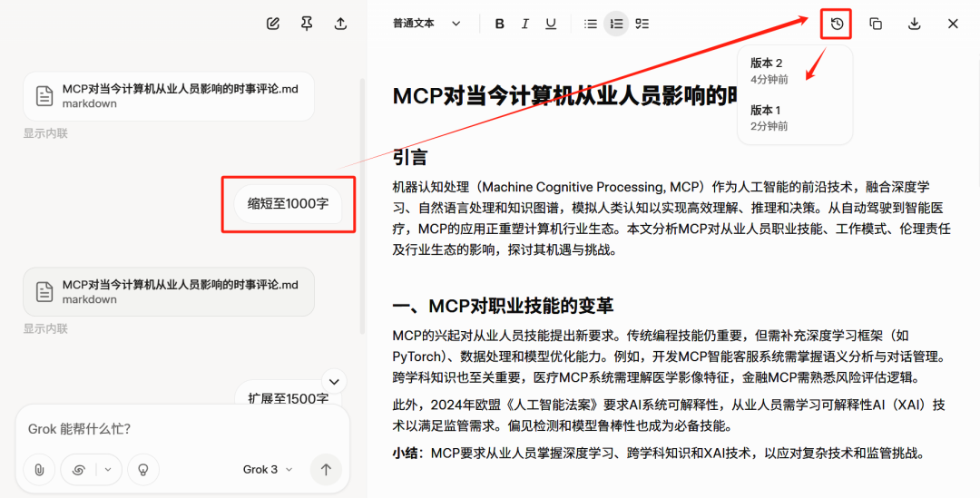
Task: Click the copy document icon
Action: pos(876,24)
